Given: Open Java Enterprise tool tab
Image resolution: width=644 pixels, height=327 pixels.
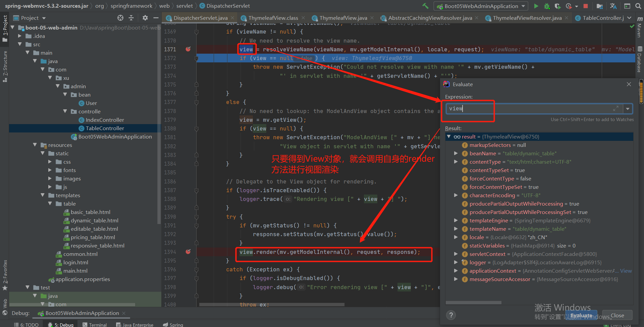Looking at the screenshot, I should tap(135, 324).
